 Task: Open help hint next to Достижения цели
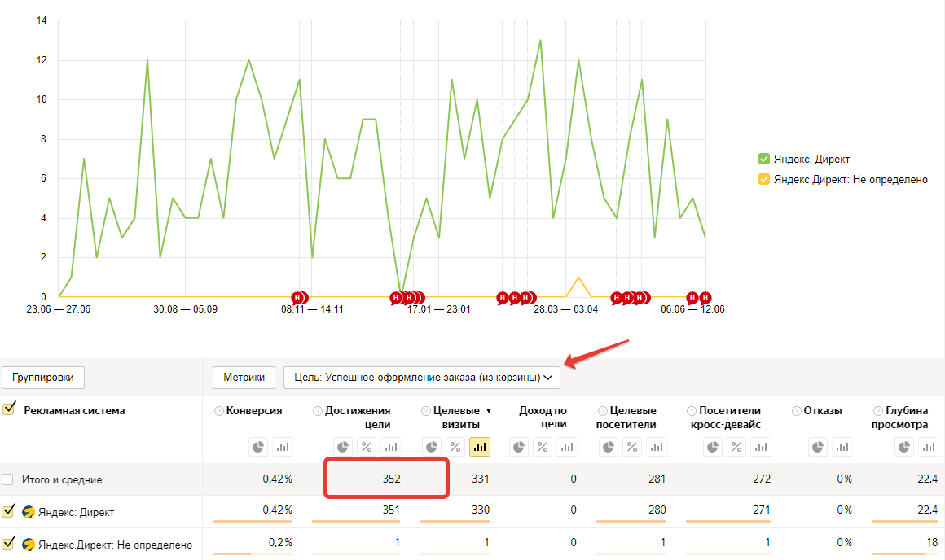(318, 411)
